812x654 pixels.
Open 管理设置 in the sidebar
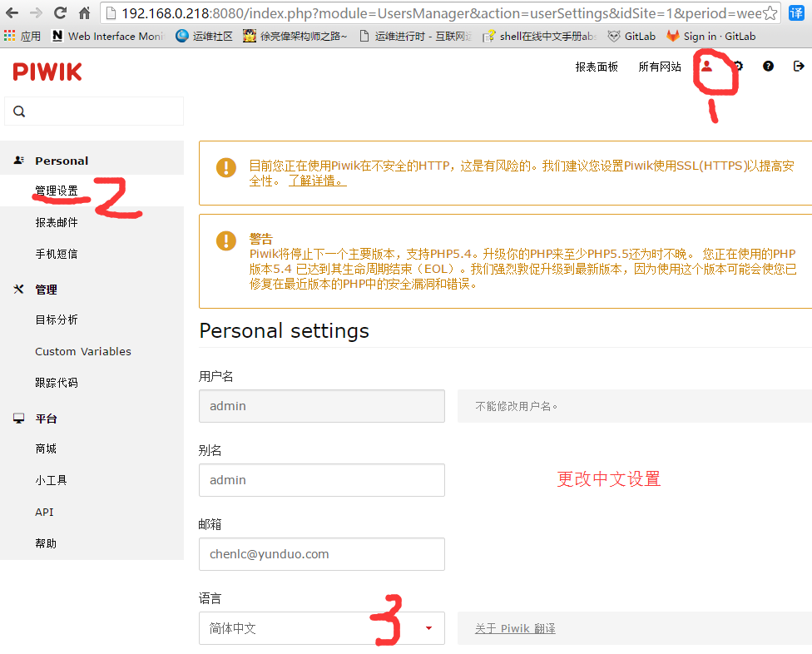tap(57, 191)
